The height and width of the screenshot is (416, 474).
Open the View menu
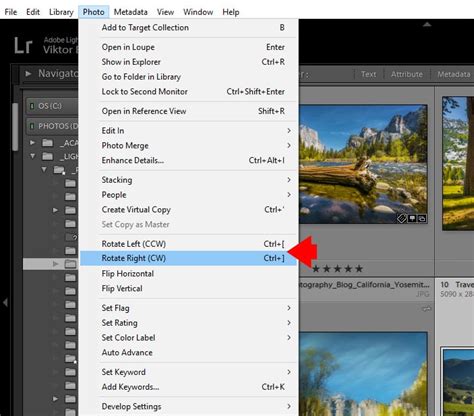(x=165, y=12)
